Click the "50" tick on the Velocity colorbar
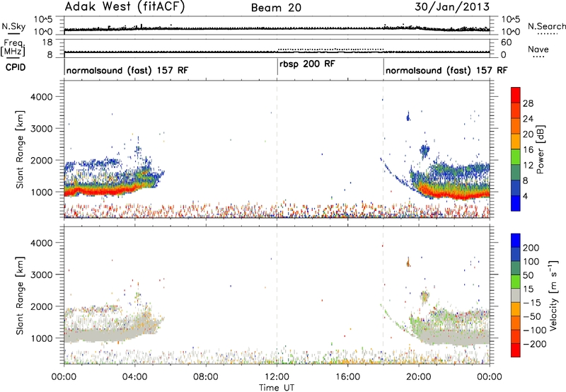 coord(529,275)
